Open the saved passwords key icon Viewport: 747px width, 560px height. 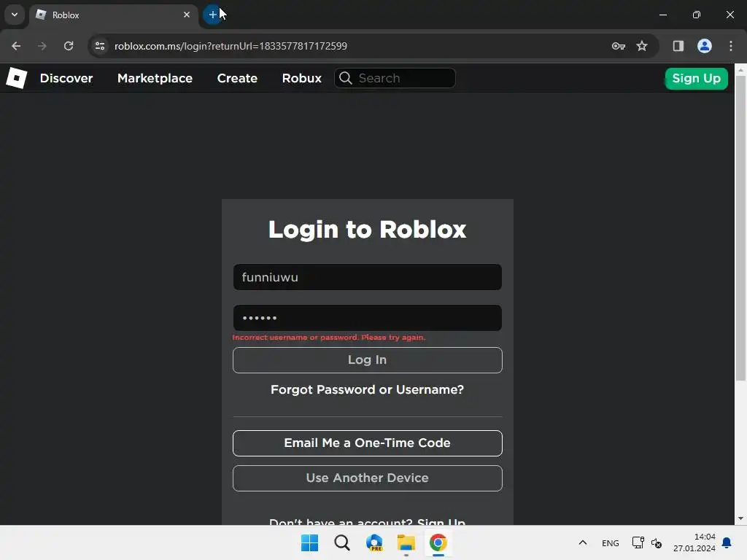619,46
